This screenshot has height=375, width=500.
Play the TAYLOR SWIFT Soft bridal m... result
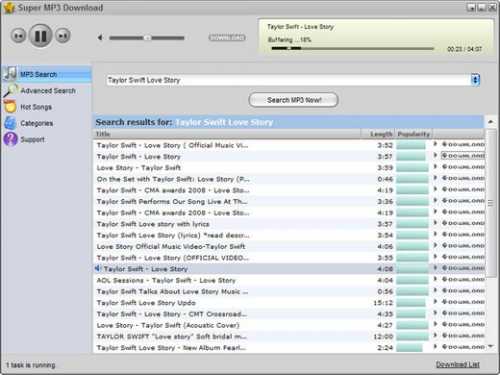pyautogui.click(x=435, y=336)
